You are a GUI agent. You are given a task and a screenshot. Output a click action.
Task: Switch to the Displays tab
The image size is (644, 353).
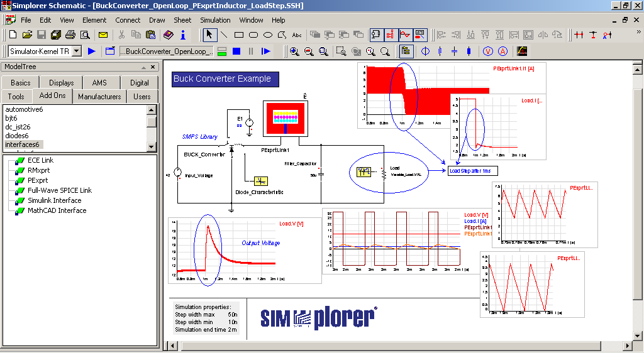click(61, 83)
